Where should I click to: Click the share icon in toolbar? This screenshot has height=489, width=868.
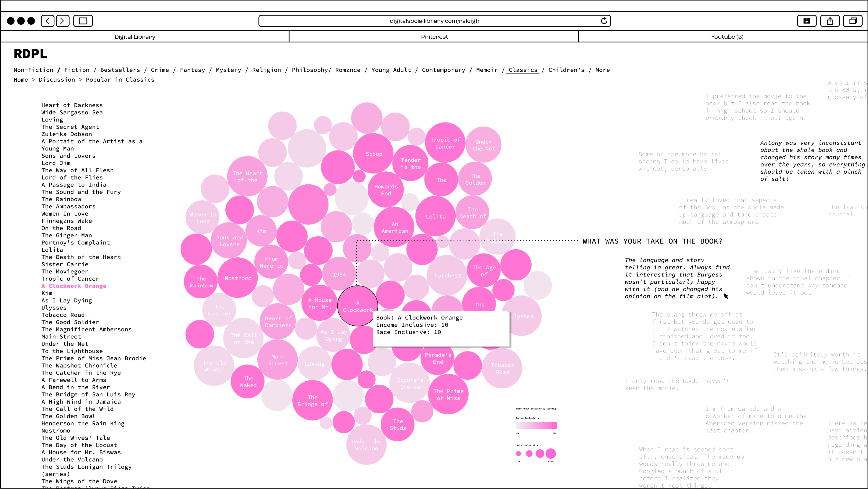(x=830, y=21)
